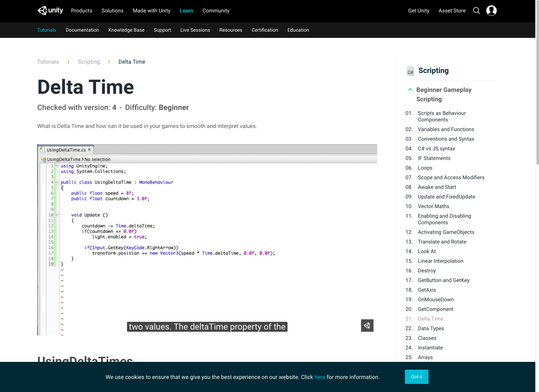Open the Asset Store link
539x392 pixels.
[452, 11]
